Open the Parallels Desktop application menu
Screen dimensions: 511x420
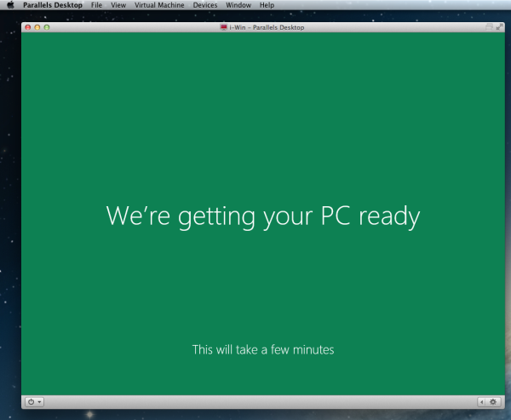(x=53, y=5)
